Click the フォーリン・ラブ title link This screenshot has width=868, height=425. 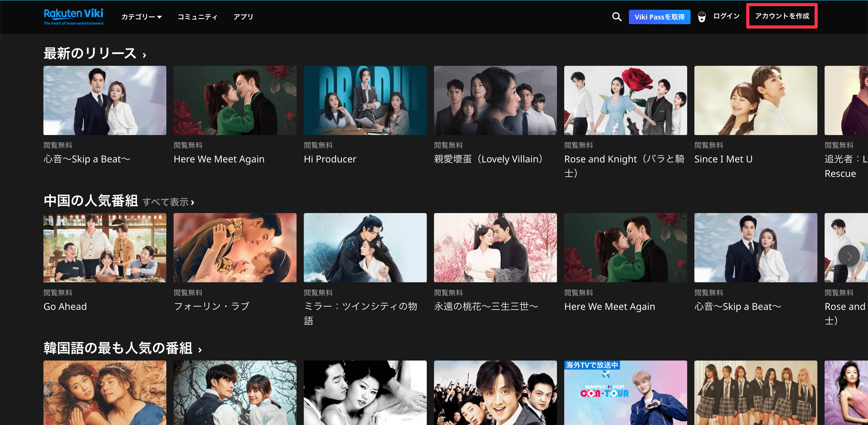(x=212, y=306)
